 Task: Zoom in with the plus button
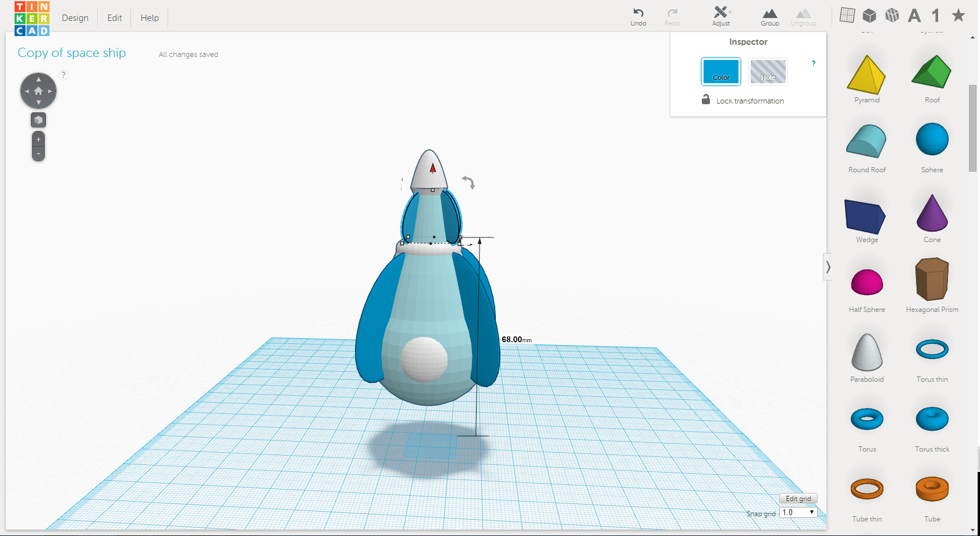pos(38,140)
